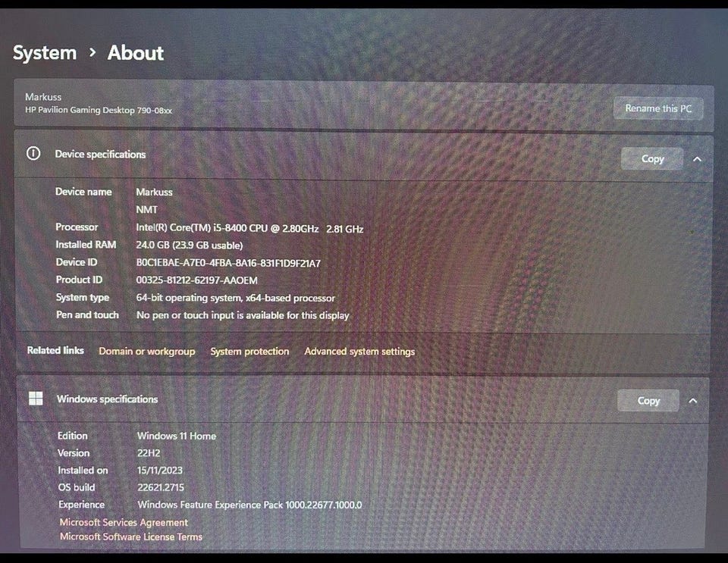Go back to System in breadcrumb

(45, 53)
